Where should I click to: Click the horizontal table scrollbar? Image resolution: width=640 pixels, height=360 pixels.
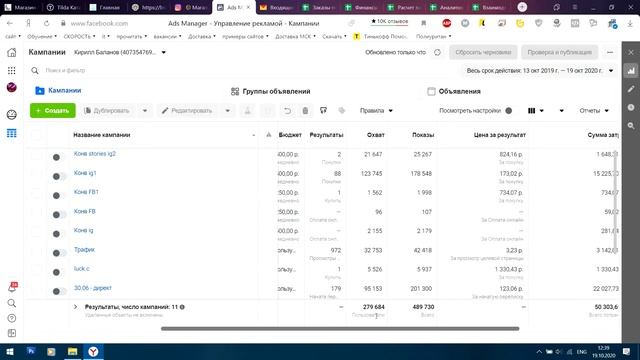[340, 329]
